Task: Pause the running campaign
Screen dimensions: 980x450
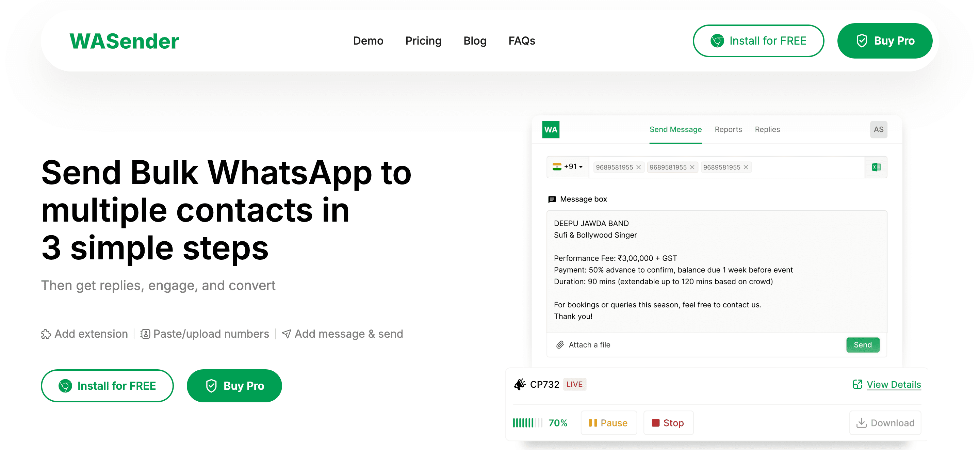Action: point(608,423)
